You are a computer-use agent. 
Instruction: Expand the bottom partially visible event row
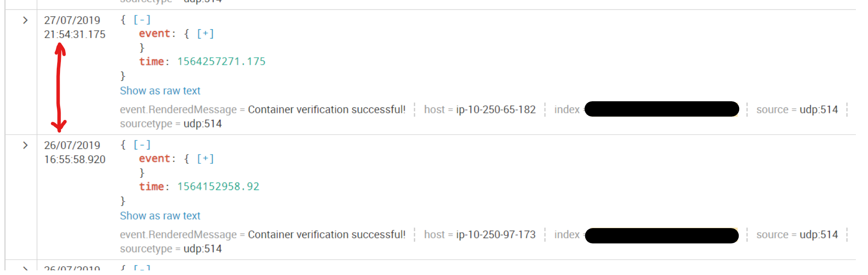pos(25,268)
